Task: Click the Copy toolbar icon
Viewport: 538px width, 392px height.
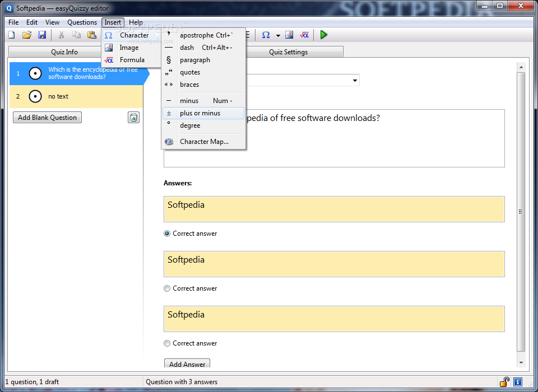Action: (x=77, y=35)
